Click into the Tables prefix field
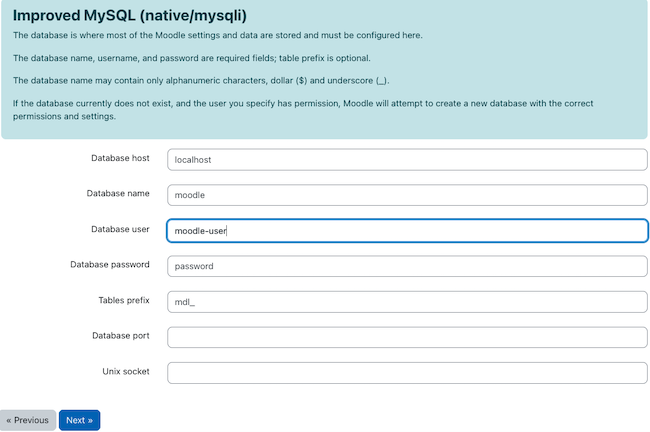This screenshot has height=432, width=650. [x=407, y=301]
